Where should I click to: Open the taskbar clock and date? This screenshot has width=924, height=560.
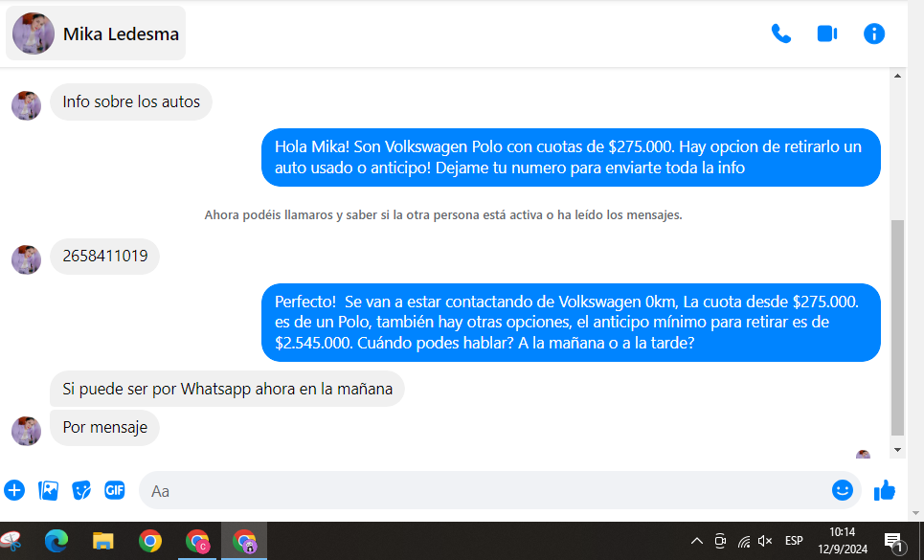point(843,541)
